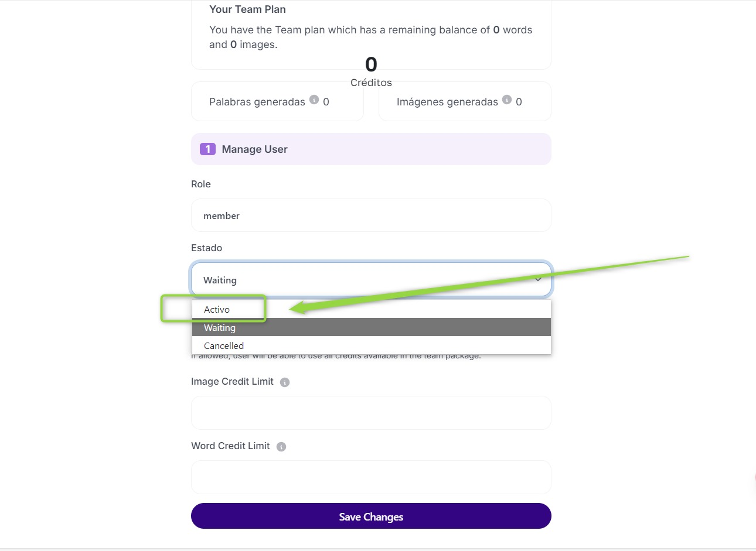Click the Role field showing member
756x551 pixels.
pos(371,215)
